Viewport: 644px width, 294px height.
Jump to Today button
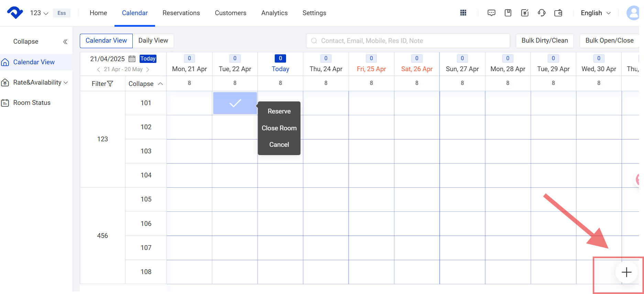pyautogui.click(x=148, y=59)
